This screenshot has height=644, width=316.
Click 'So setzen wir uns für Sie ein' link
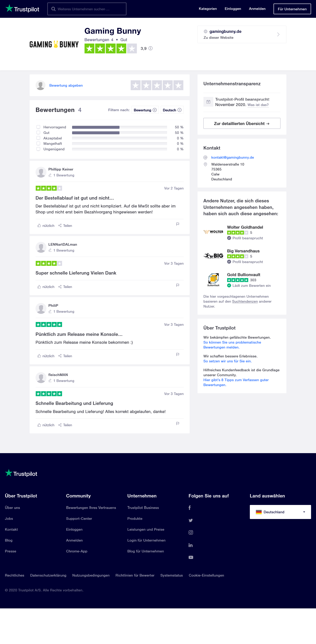[228, 361]
